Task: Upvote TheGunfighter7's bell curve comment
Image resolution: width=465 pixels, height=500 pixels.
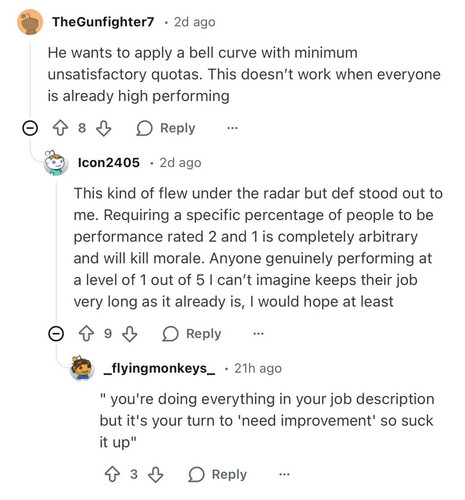Action: (x=60, y=128)
